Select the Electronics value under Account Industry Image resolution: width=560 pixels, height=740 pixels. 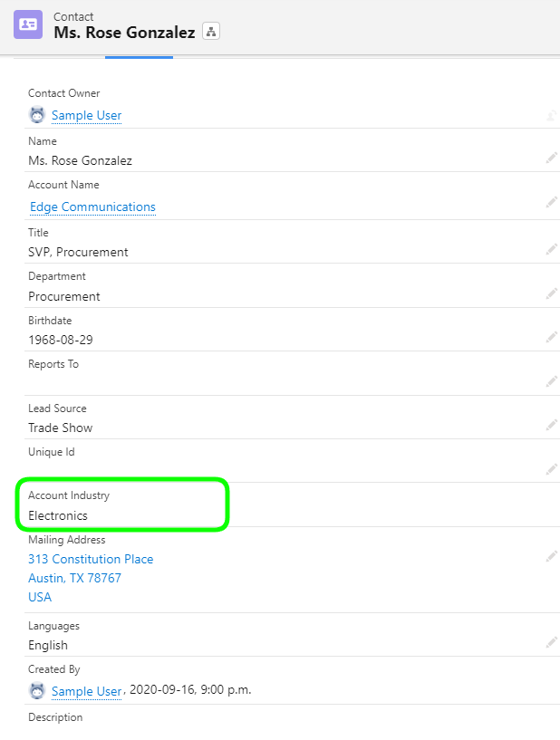coord(58,514)
